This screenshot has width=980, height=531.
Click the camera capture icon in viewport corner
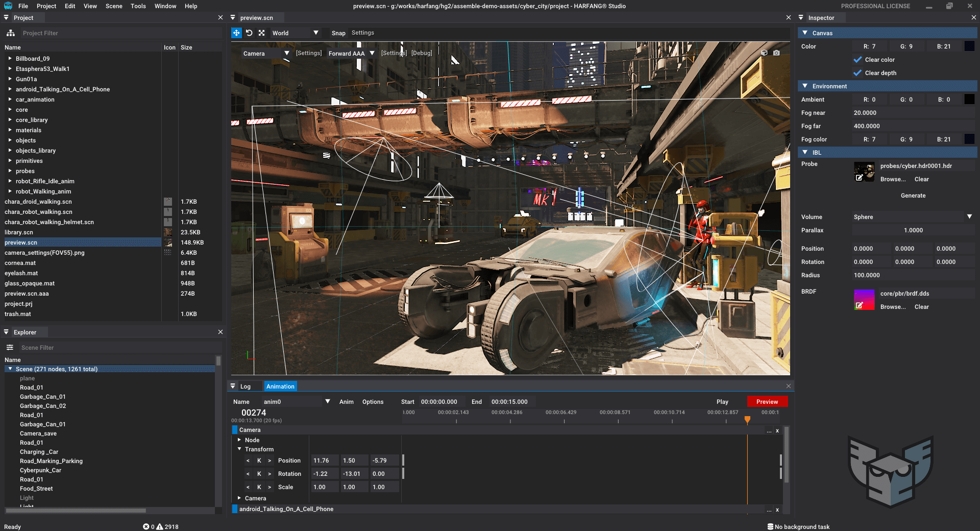coord(776,53)
